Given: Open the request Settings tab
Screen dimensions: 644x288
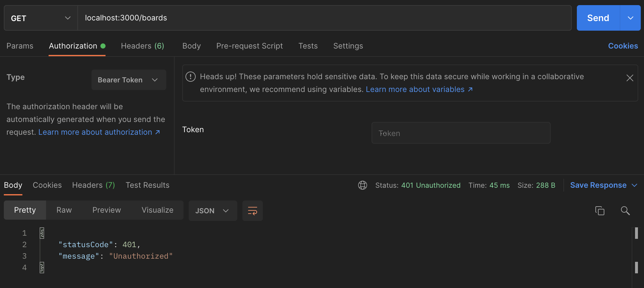Looking at the screenshot, I should point(348,46).
